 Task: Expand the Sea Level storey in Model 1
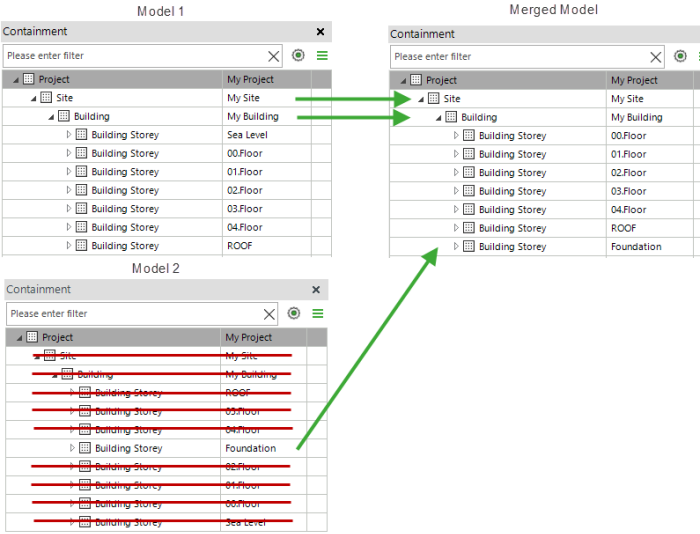(x=69, y=134)
